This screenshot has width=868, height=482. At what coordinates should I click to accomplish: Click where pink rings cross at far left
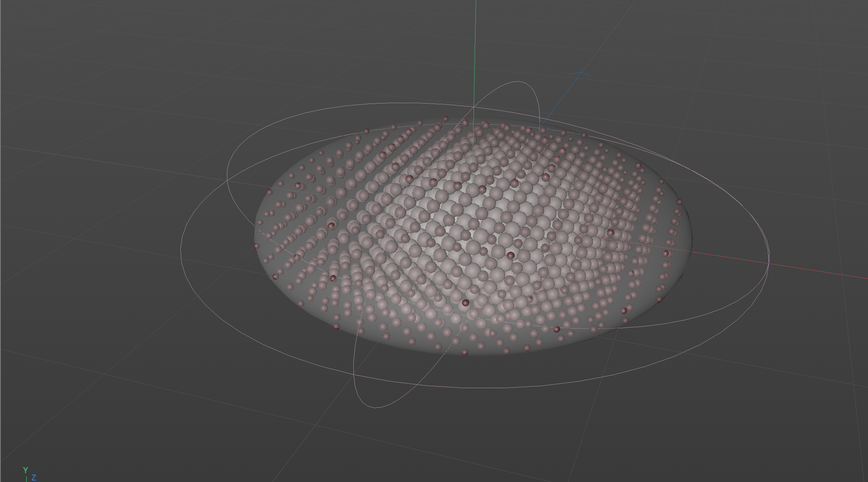[227, 180]
